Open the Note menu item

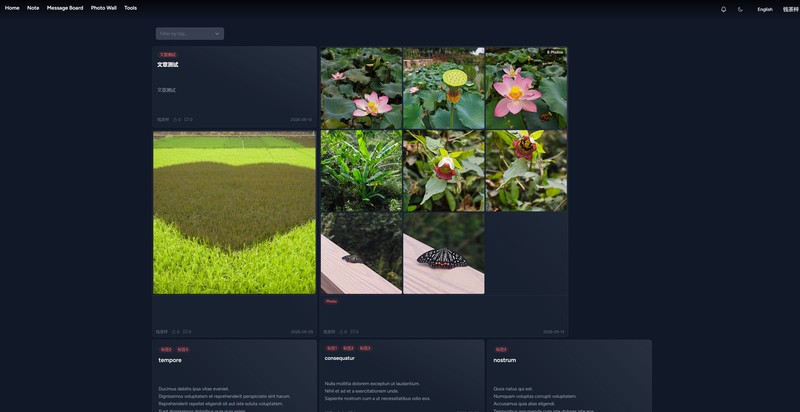pos(33,8)
